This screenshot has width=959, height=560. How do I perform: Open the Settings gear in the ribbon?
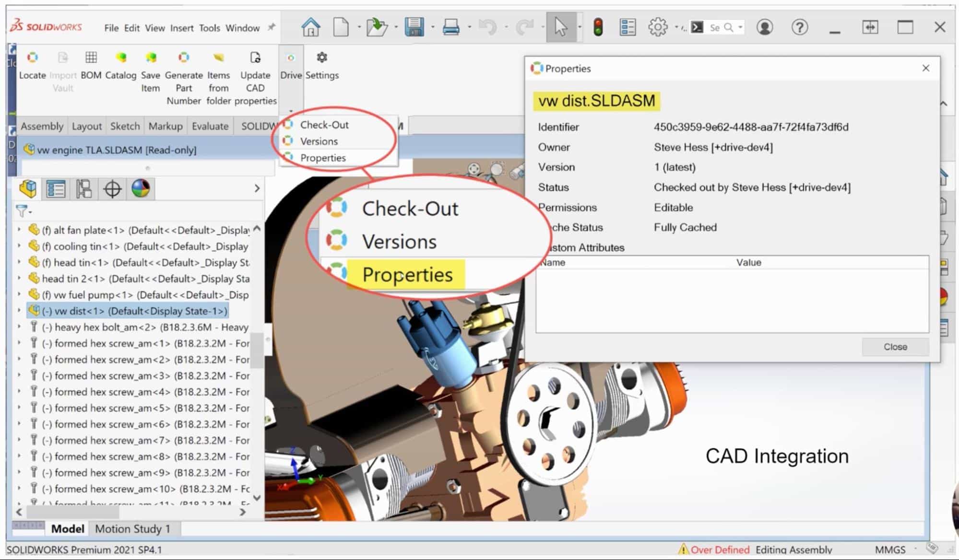[x=322, y=65]
